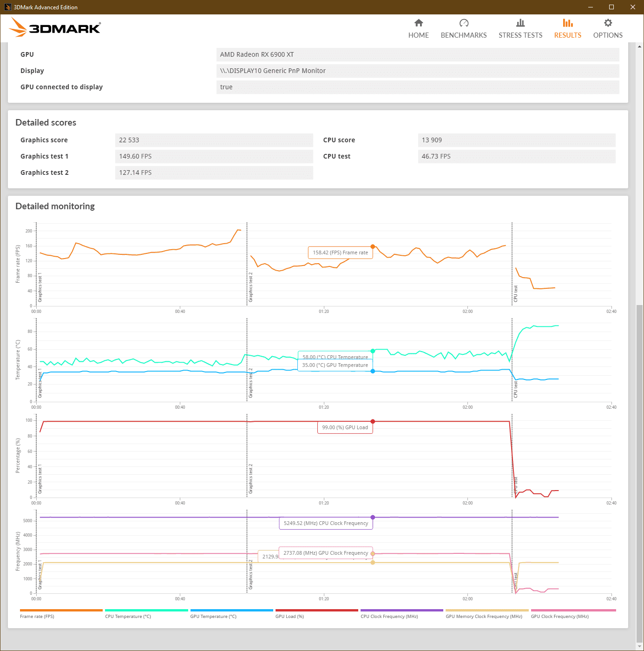
Task: Click the Temperature (°C) axis label
Action: [x=18, y=360]
